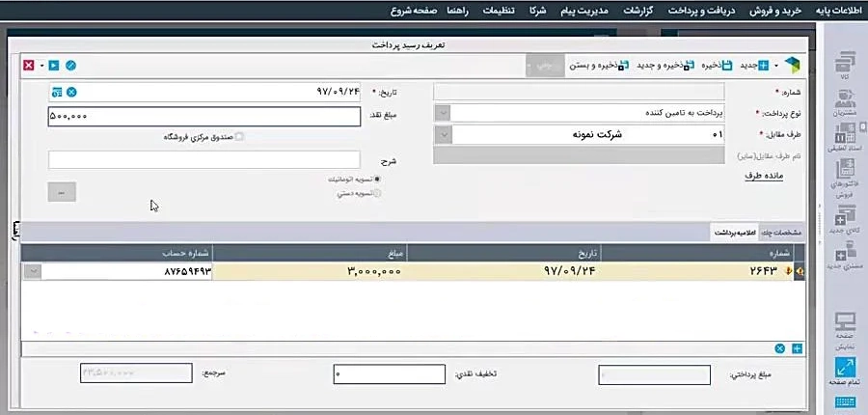This screenshot has width=868, height=415.
Task: Click the blue play-arrow icon in form header
Action: [54, 66]
